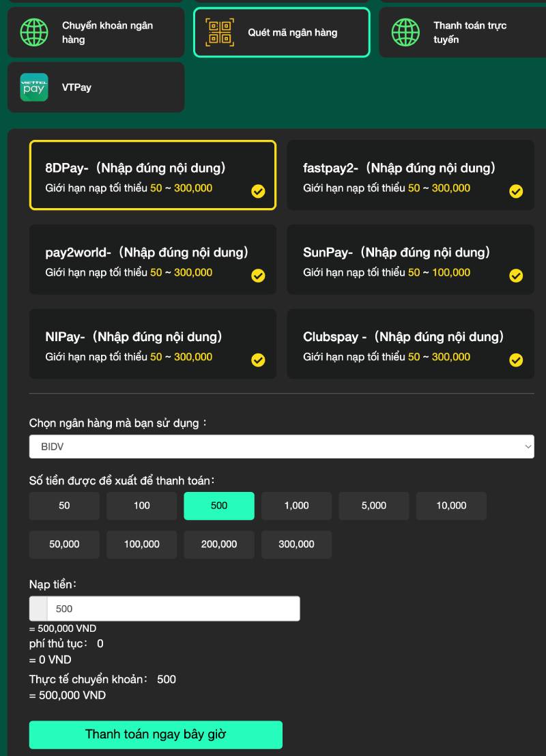Switch to Chuyển khoản ngân hàng method
This screenshot has height=756, width=546.
(96, 32)
